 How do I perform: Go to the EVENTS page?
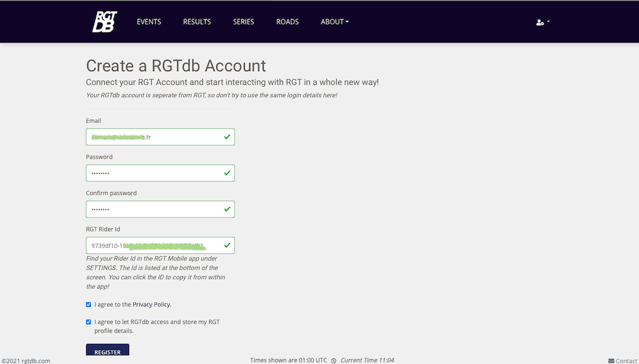149,22
